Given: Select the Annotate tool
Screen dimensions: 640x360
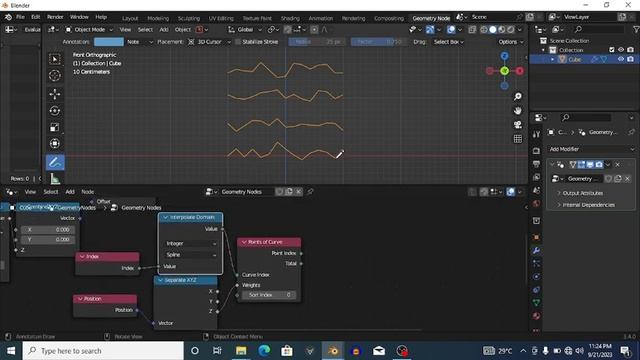Looking at the screenshot, I should tap(55, 162).
